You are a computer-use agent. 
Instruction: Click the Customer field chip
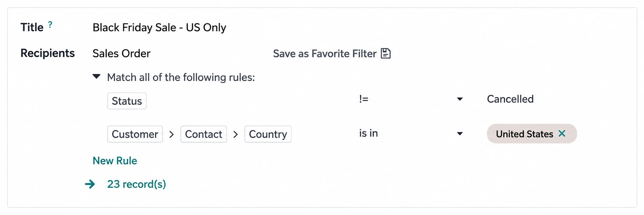click(135, 134)
